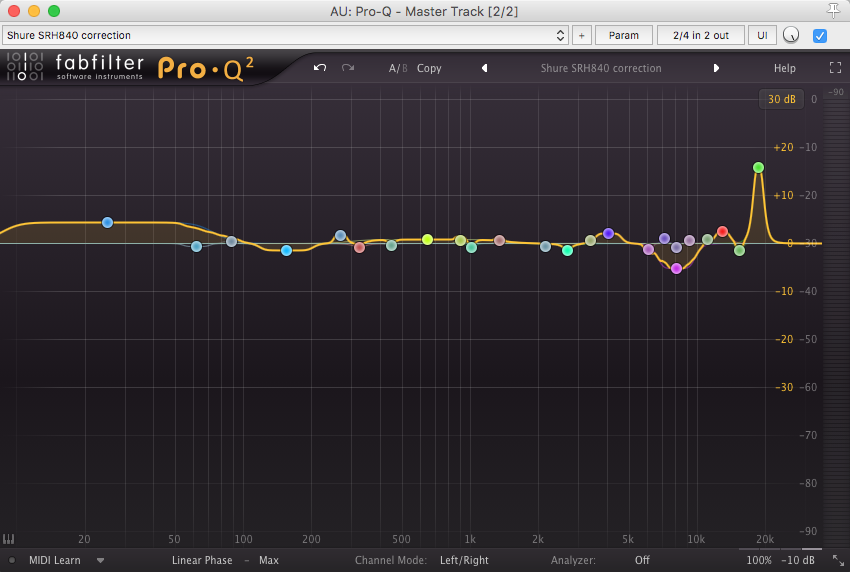Toggle the plugin bypass checkbox

(x=820, y=36)
